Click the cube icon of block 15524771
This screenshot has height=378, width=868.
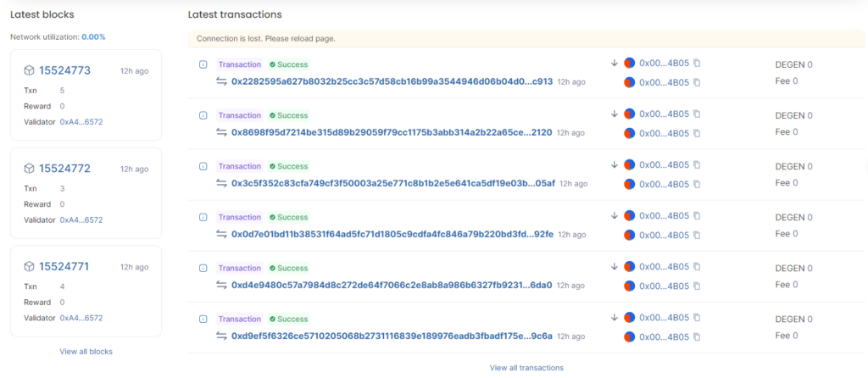(x=29, y=267)
